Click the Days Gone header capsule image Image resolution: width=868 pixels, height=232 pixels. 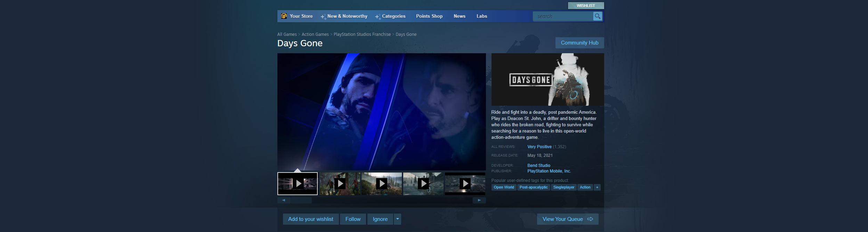548,79
